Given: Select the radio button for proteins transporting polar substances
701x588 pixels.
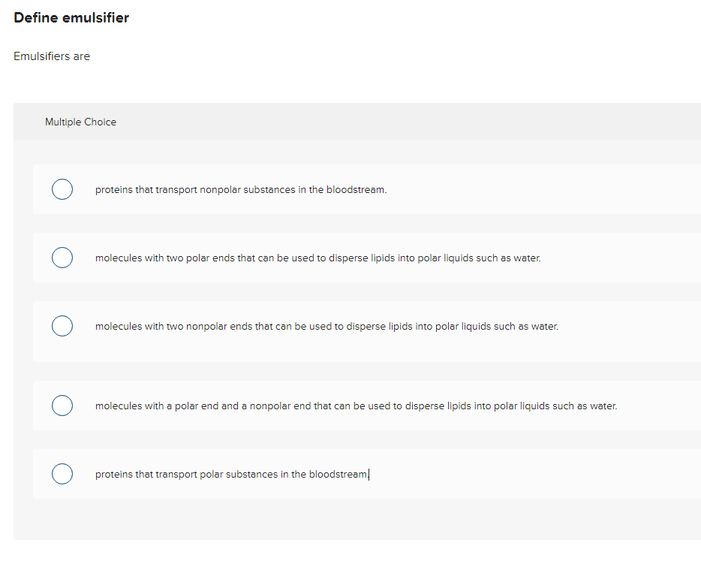Looking at the screenshot, I should (62, 474).
